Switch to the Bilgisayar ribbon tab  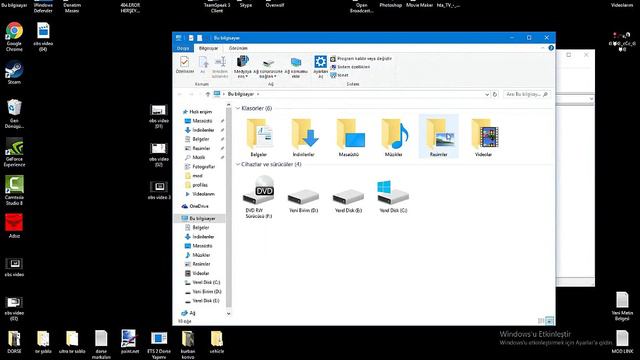click(209, 48)
